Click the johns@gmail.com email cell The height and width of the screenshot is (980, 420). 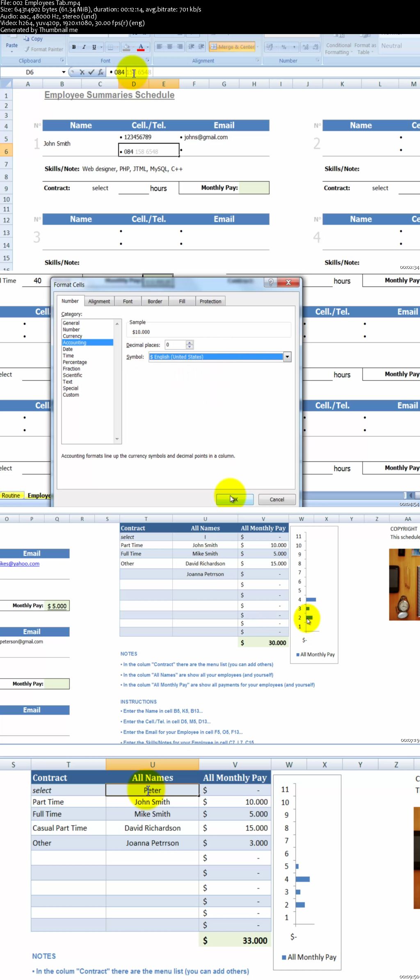(206, 137)
